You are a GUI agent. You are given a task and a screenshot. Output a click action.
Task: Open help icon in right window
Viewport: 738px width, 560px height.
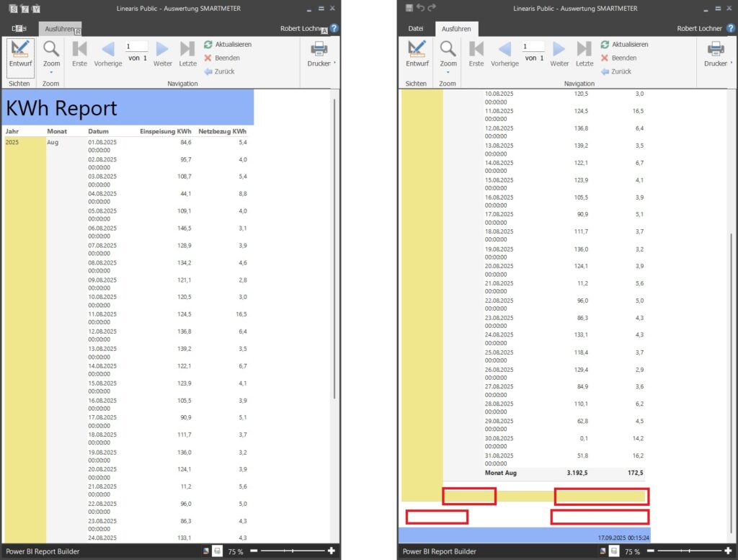[x=731, y=28]
